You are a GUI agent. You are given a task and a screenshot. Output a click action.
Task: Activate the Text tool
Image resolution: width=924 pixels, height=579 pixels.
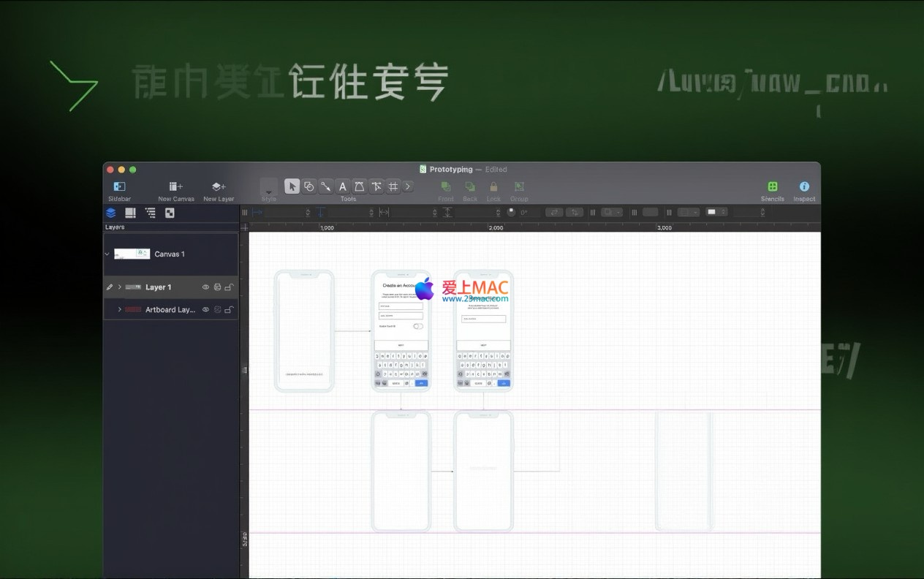pyautogui.click(x=342, y=186)
